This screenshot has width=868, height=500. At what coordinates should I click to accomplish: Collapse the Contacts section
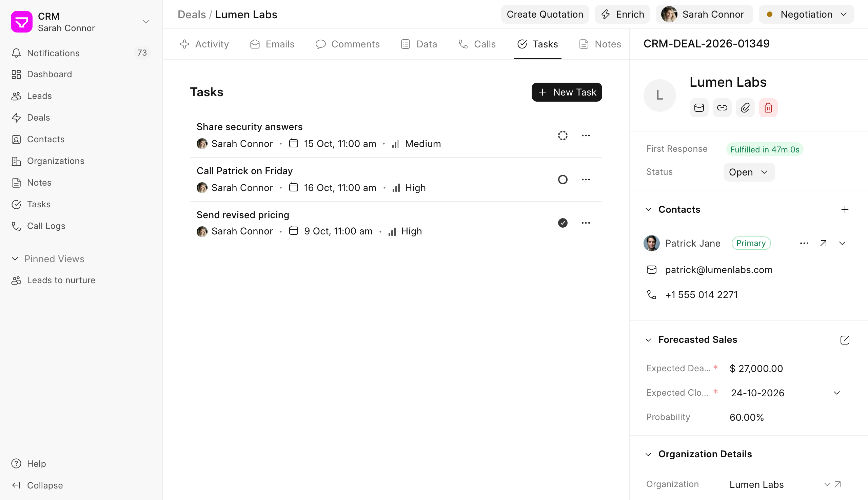(x=648, y=209)
